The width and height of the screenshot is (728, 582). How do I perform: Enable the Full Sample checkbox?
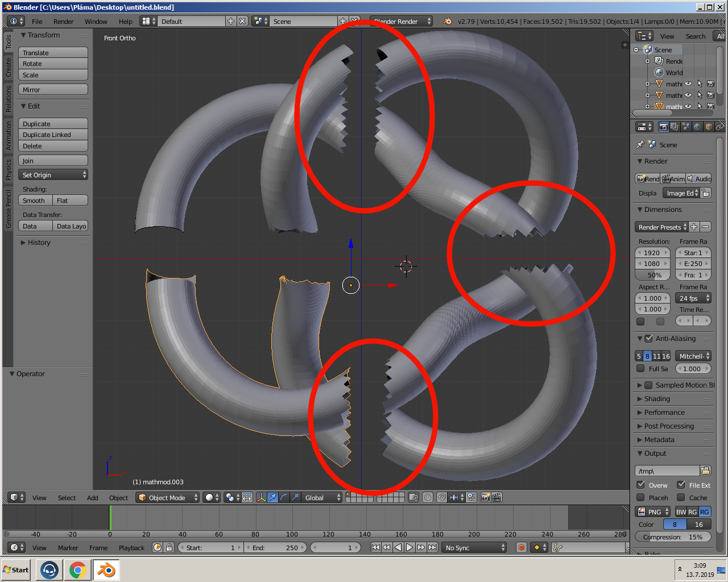click(x=640, y=368)
